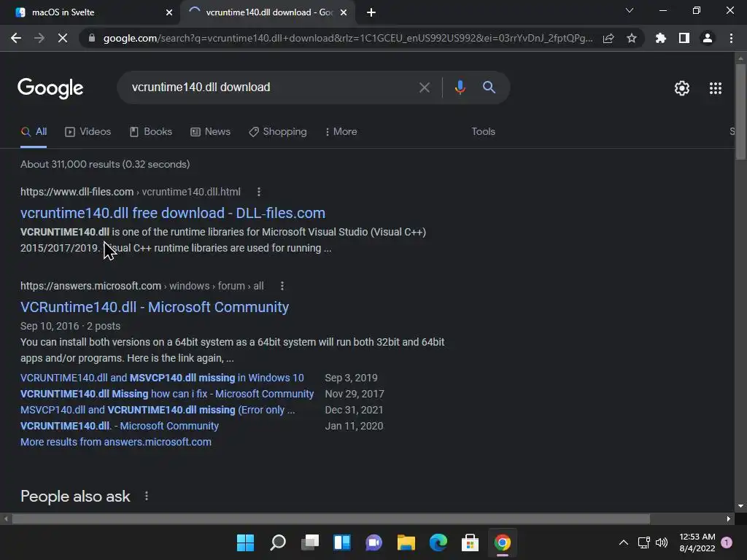This screenshot has height=560, width=747.
Task: Open VCRuntime140.dll - Microsoft Community result
Action: point(155,307)
